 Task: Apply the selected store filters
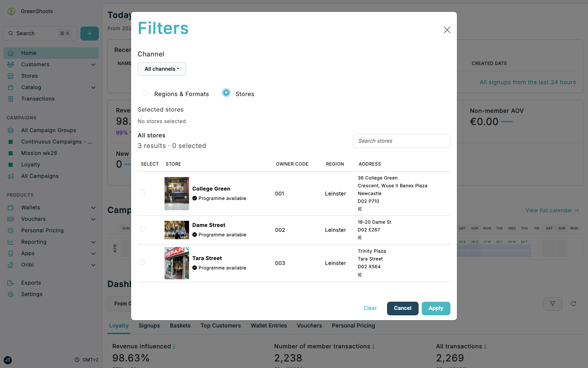[436, 308]
